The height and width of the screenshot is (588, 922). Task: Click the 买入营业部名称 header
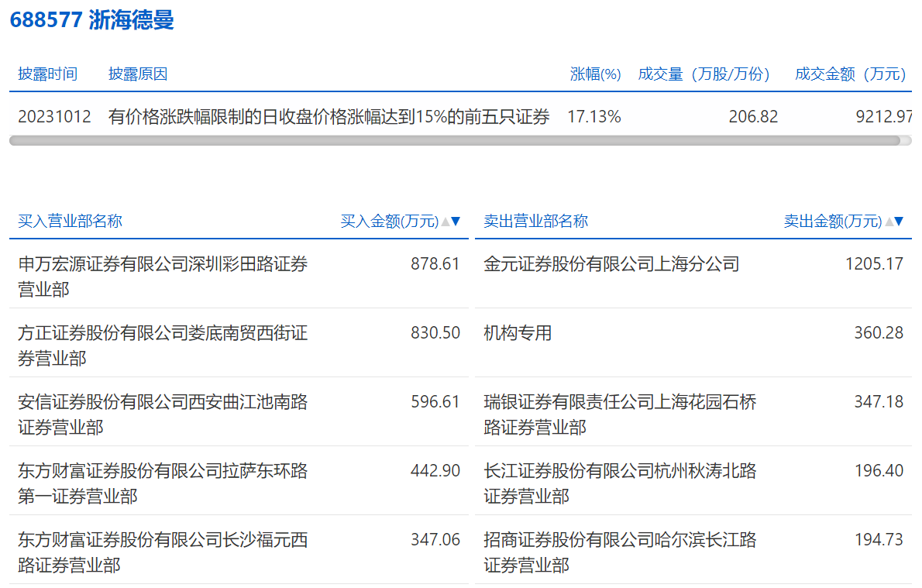point(70,221)
